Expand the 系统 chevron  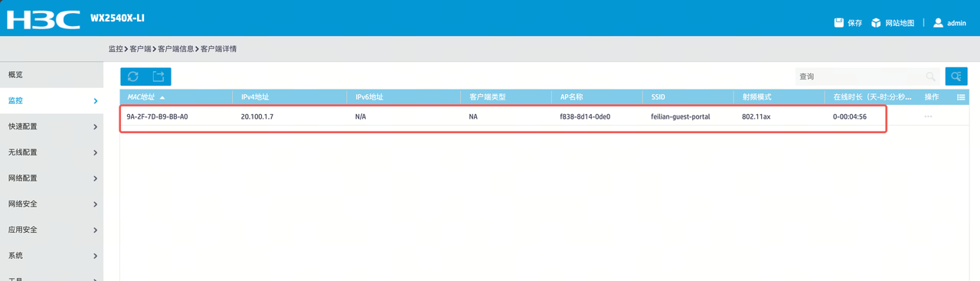[95, 256]
